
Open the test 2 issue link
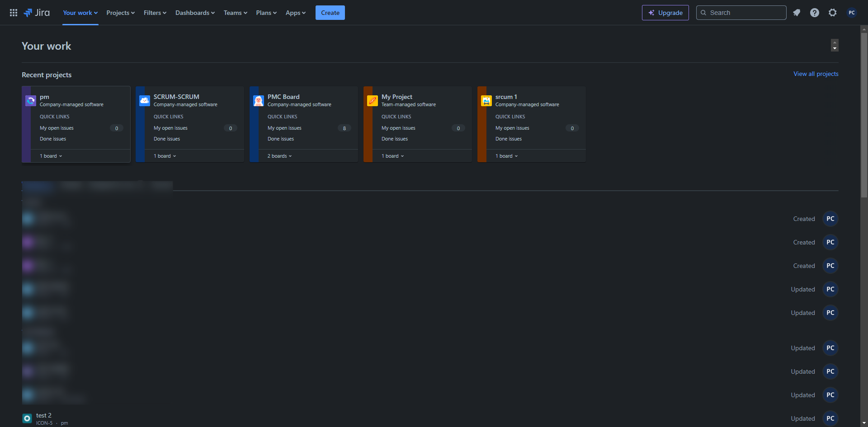(44, 415)
